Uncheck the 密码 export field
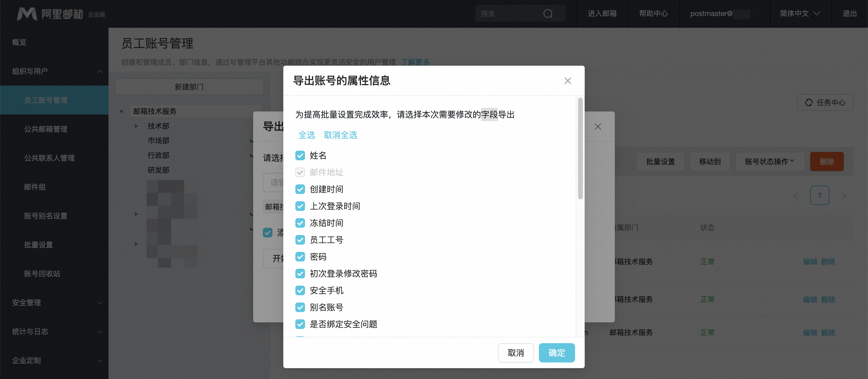Screen dimensions: 868x379 300,257
